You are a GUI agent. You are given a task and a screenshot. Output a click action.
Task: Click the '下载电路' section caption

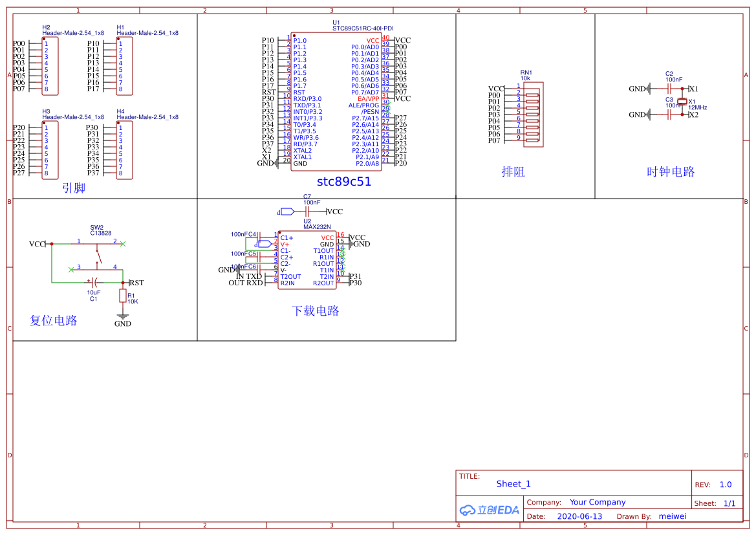pyautogui.click(x=316, y=311)
